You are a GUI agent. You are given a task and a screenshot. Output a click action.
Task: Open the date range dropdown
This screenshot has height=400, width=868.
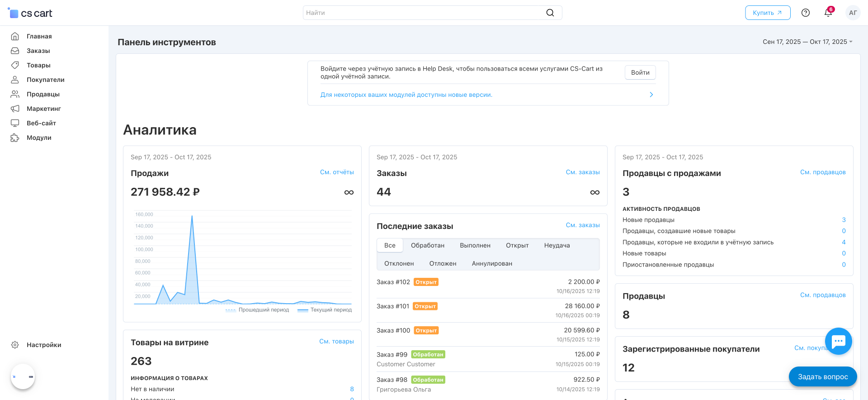click(x=807, y=42)
